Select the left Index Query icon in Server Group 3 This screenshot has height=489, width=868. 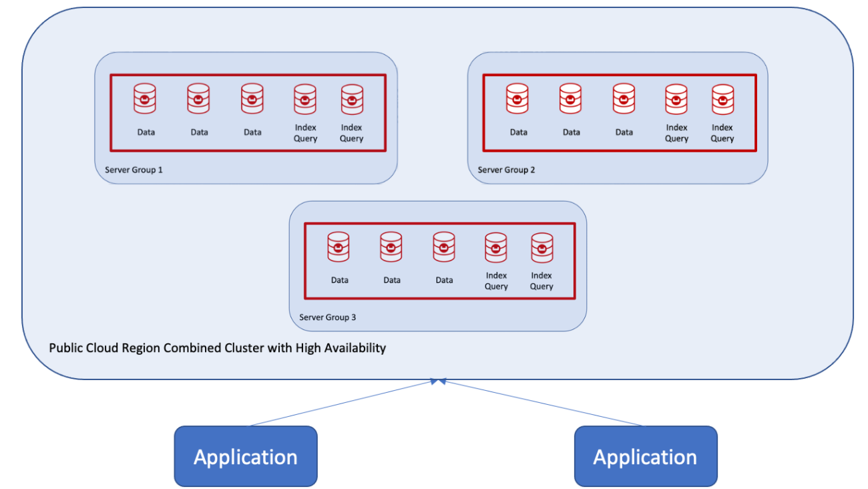496,248
